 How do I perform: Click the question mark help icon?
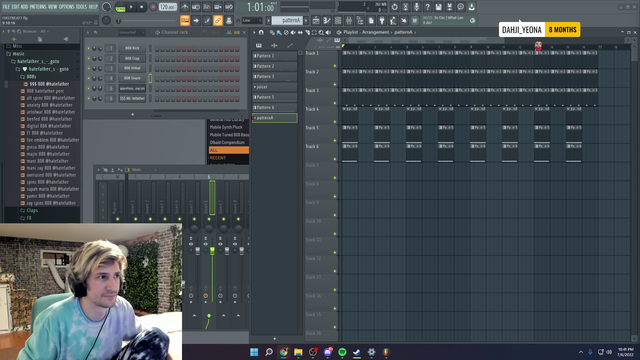coord(427,7)
